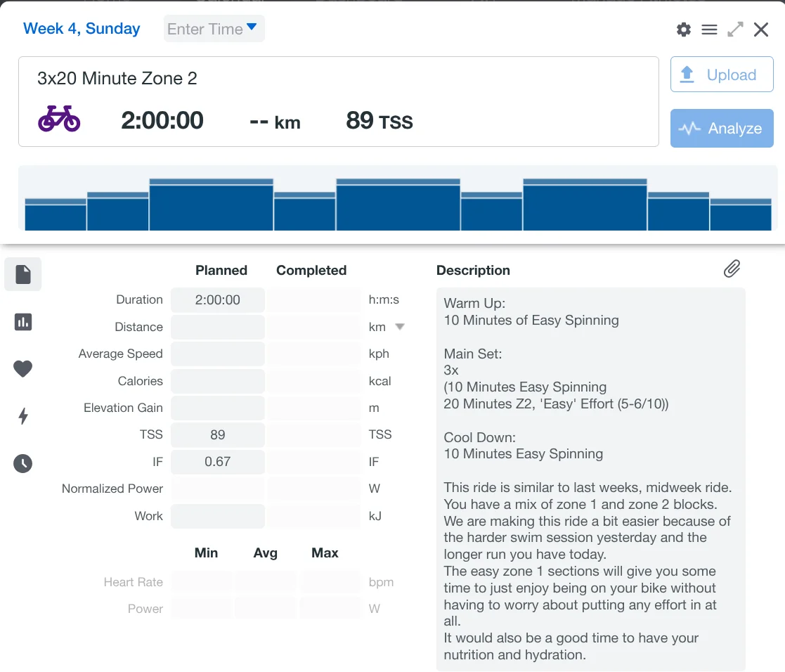Click the planned TSS field showing 89

[x=218, y=435]
